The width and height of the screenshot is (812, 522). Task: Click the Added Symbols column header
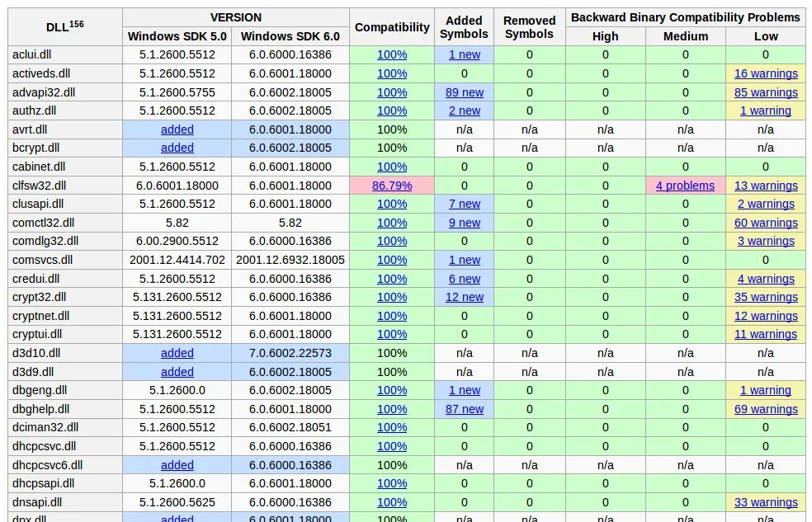point(464,26)
